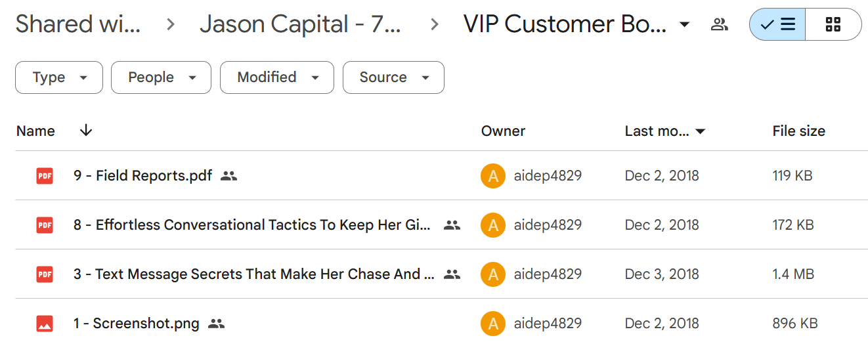Viewport: 868px width, 342px height.
Task: Reverse sort direction with the Name arrow
Action: 85,131
